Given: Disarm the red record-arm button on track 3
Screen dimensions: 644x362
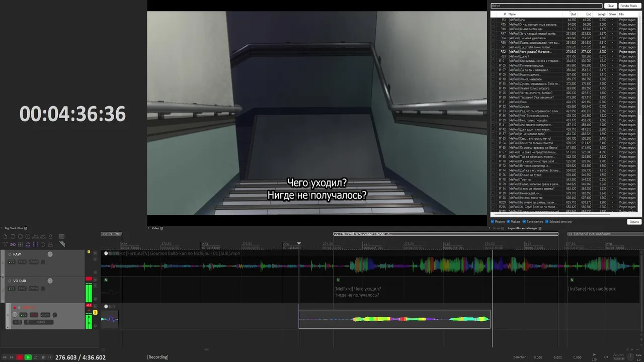Looking at the screenshot, I should (15, 308).
